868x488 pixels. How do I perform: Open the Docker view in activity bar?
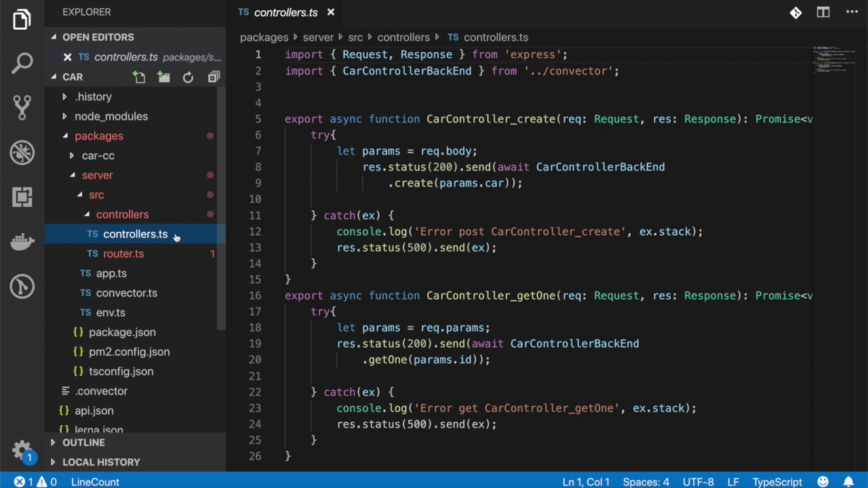22,241
